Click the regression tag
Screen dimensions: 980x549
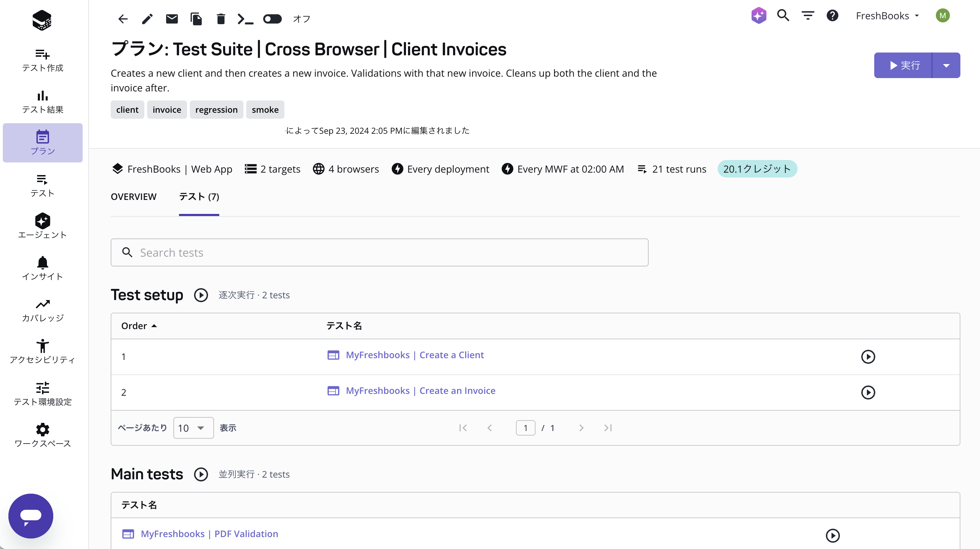(216, 110)
